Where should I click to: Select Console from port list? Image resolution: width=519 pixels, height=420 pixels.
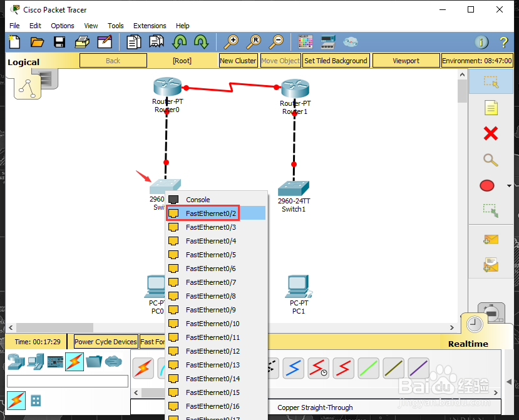pos(217,200)
